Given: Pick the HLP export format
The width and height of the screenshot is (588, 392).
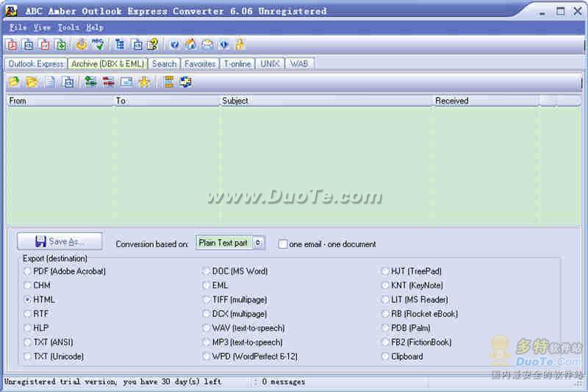Looking at the screenshot, I should tap(36, 328).
